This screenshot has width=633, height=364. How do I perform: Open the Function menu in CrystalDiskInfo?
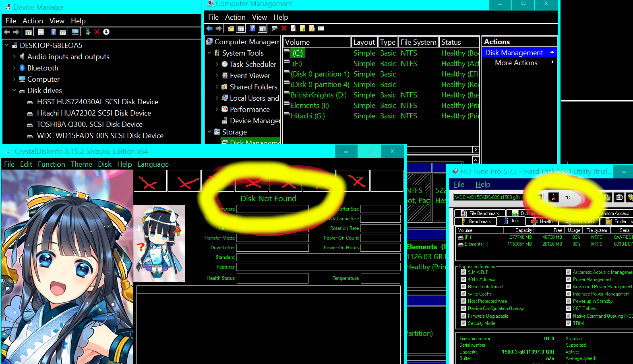[52, 164]
